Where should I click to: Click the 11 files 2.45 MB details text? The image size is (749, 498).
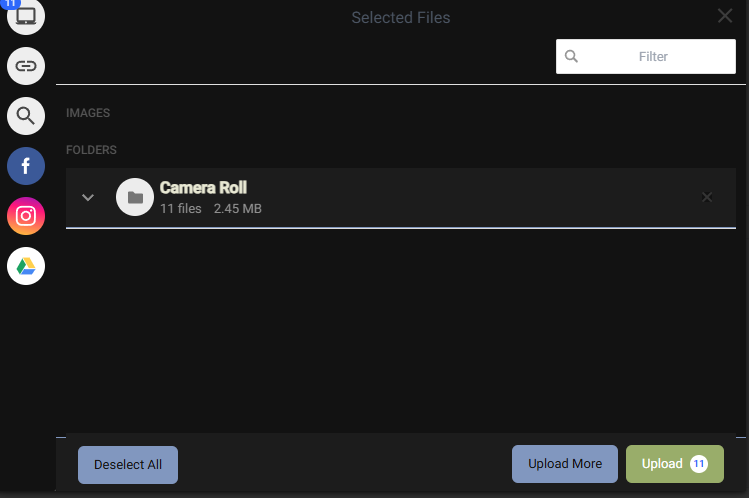211,209
